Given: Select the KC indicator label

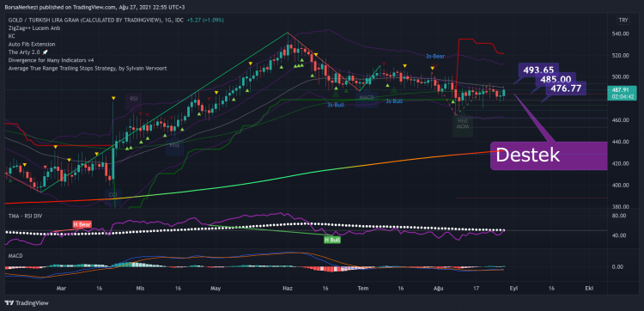Looking at the screenshot, I should 11,36.
